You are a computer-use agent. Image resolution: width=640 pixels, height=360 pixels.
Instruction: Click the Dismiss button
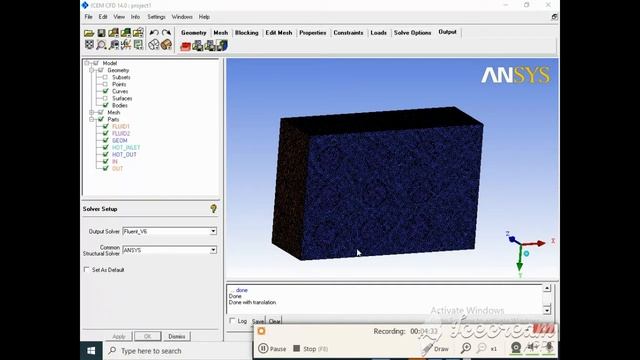tap(177, 336)
